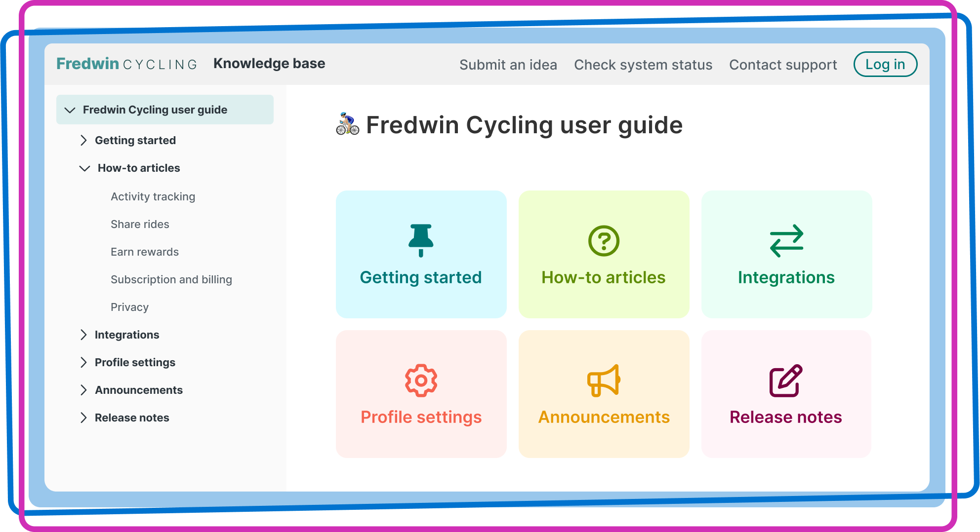Open the Contact support link
980x532 pixels.
(x=783, y=65)
